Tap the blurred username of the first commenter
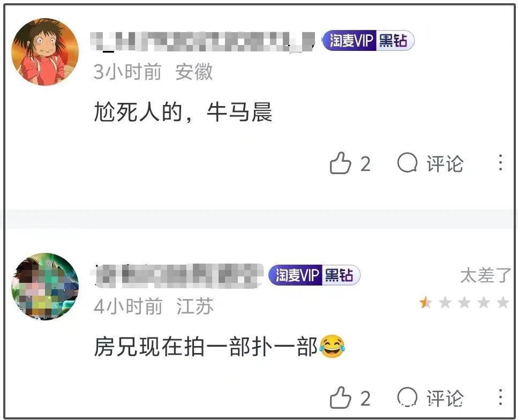The height and width of the screenshot is (420, 518). click(x=202, y=42)
